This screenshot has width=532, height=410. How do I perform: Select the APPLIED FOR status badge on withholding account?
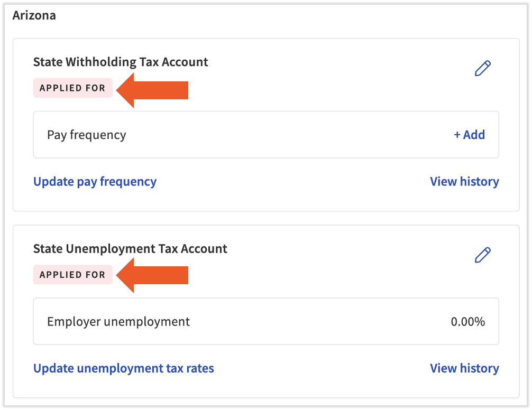coord(72,88)
